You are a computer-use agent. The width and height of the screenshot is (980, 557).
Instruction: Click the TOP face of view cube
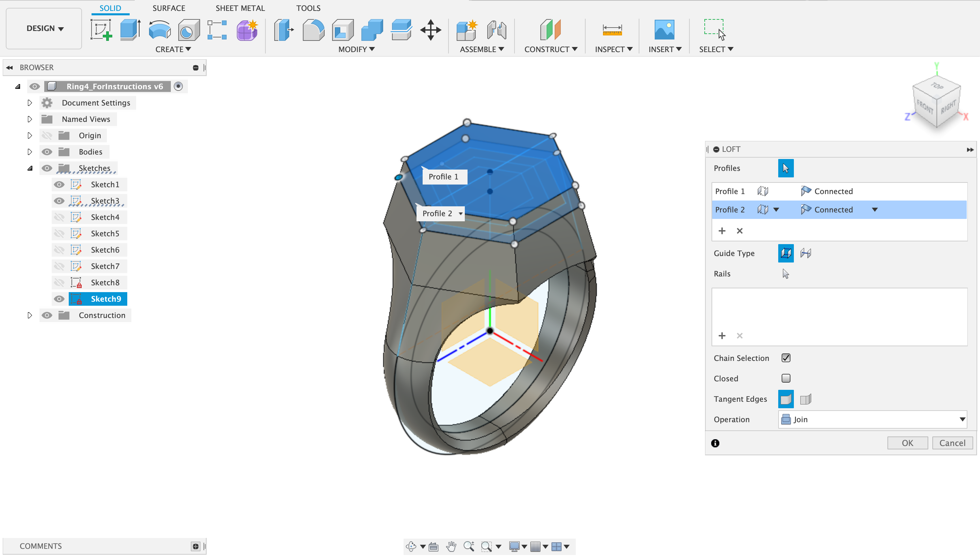tap(936, 86)
